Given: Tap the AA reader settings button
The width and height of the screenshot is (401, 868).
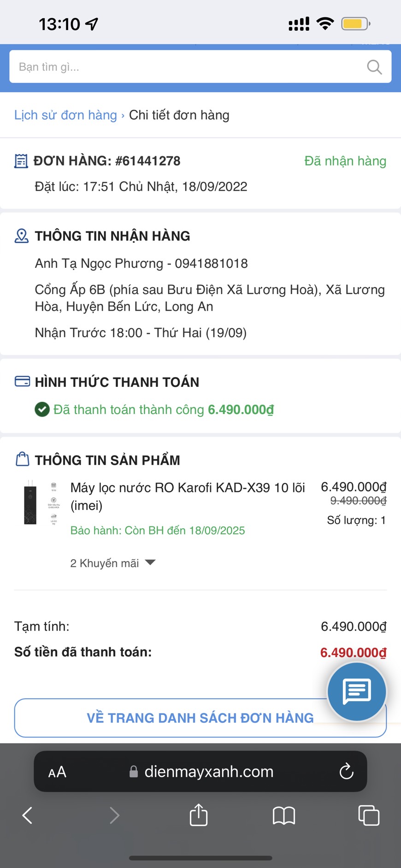Looking at the screenshot, I should [x=57, y=772].
